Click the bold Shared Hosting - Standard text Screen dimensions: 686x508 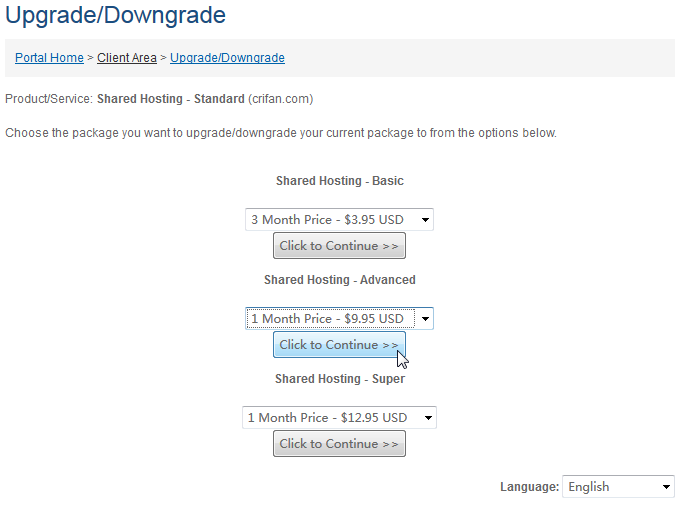(171, 99)
